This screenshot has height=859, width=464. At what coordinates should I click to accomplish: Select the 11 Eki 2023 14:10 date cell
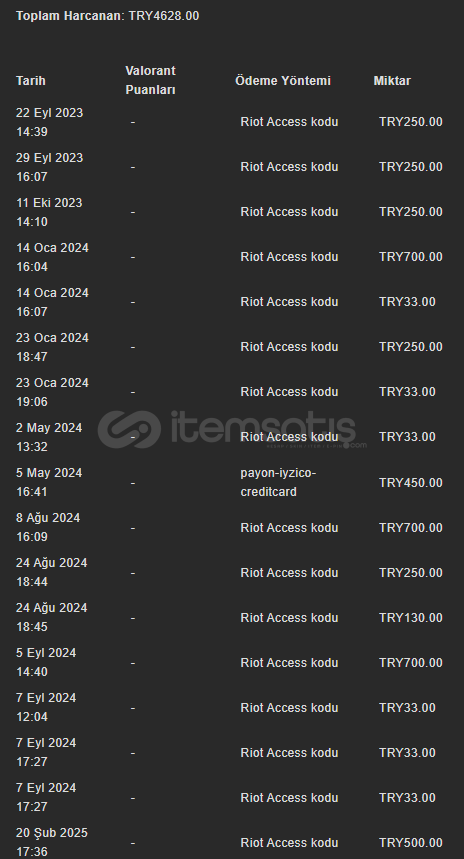coord(49,212)
